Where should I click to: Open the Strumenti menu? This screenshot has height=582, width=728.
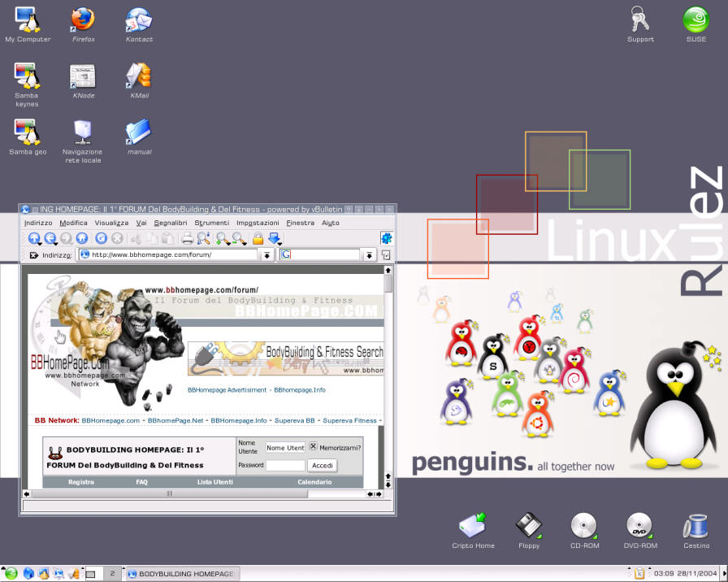tap(211, 223)
